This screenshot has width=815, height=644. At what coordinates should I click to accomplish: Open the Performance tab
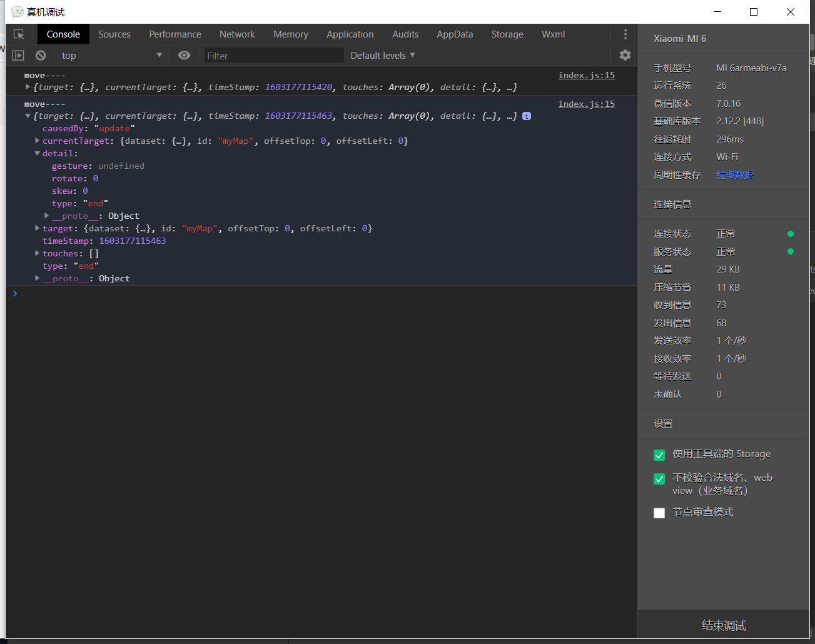(175, 34)
